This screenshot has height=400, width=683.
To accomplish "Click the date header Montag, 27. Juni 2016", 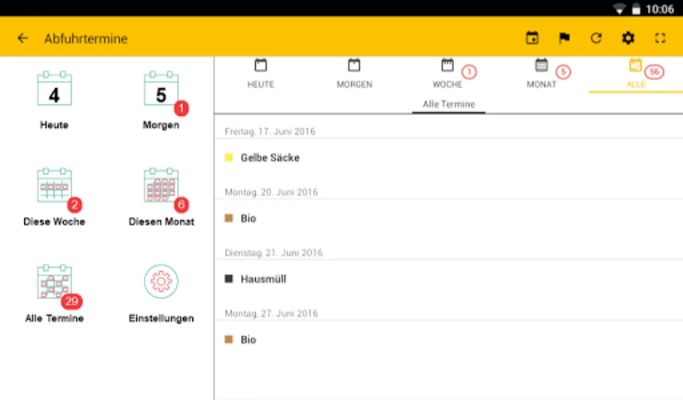I will pyautogui.click(x=271, y=313).
